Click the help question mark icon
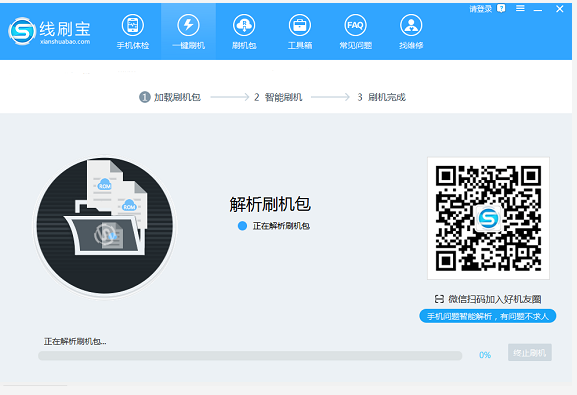The image size is (577, 395). click(x=501, y=8)
